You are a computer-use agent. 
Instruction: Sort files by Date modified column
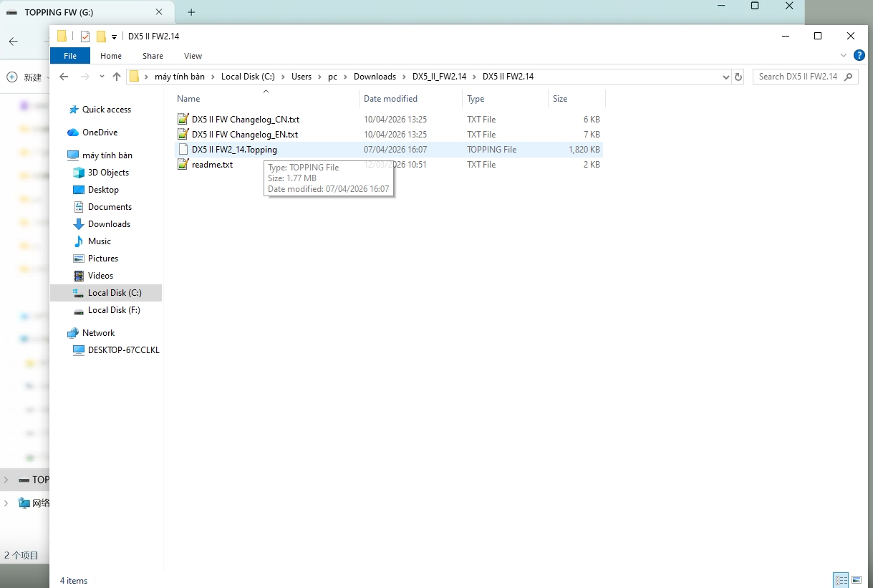click(390, 99)
